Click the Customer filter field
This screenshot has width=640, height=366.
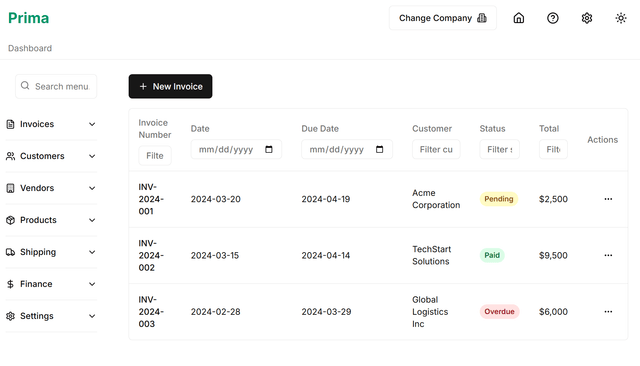point(436,149)
